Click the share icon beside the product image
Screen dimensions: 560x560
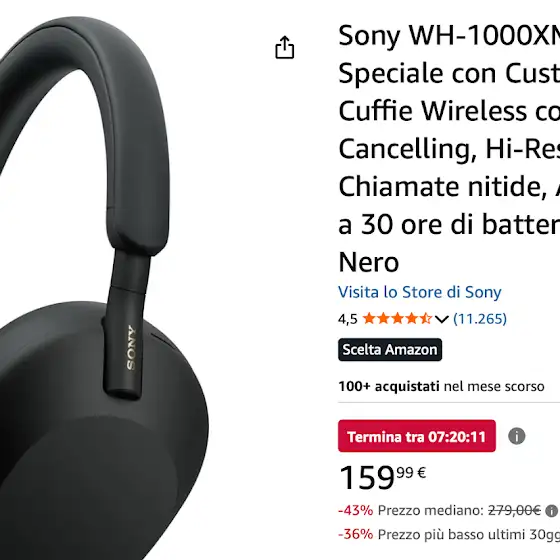(285, 48)
